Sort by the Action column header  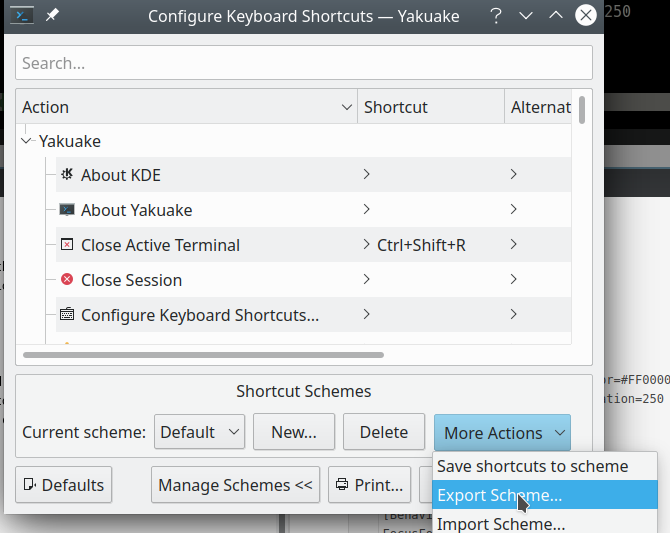tap(186, 107)
